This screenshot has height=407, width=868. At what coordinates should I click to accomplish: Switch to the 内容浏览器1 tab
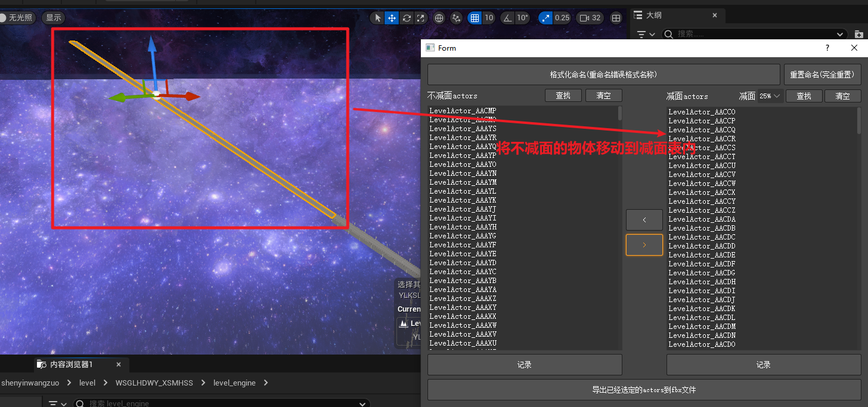tap(71, 364)
